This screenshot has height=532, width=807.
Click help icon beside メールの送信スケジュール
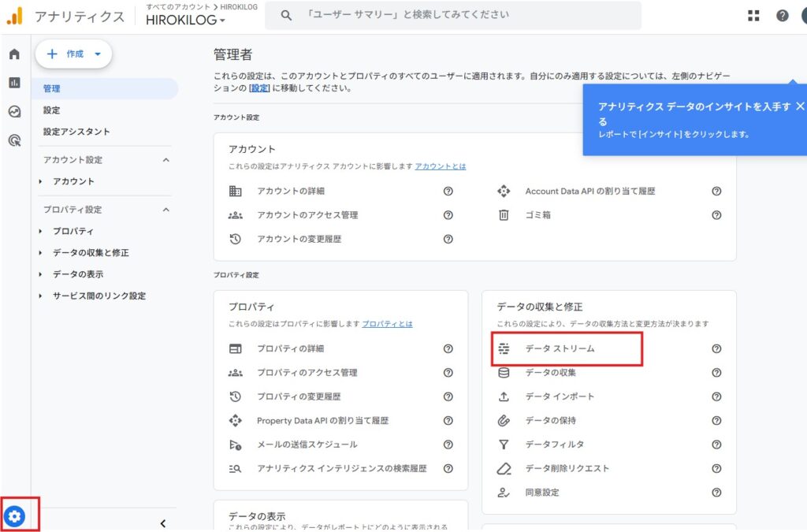(448, 444)
